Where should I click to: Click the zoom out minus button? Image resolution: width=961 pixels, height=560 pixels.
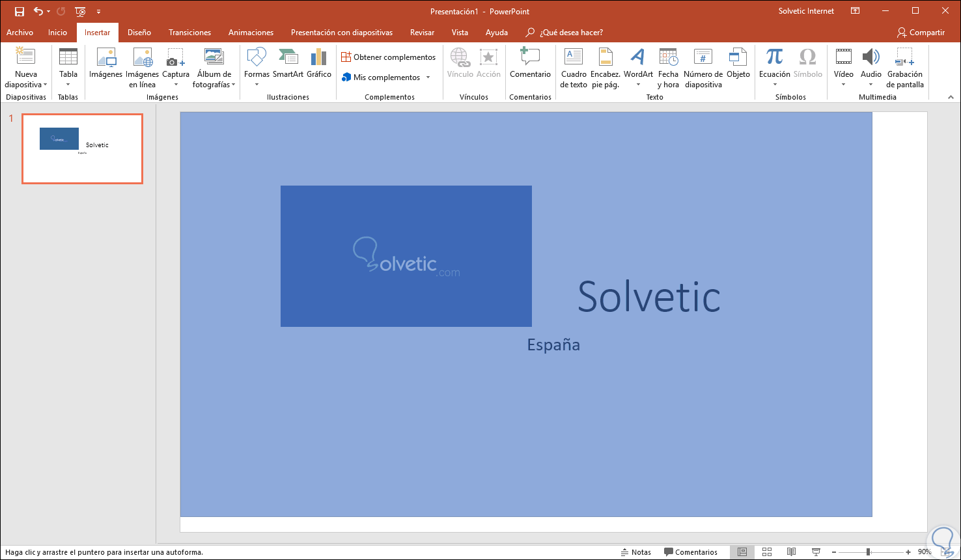(x=834, y=552)
